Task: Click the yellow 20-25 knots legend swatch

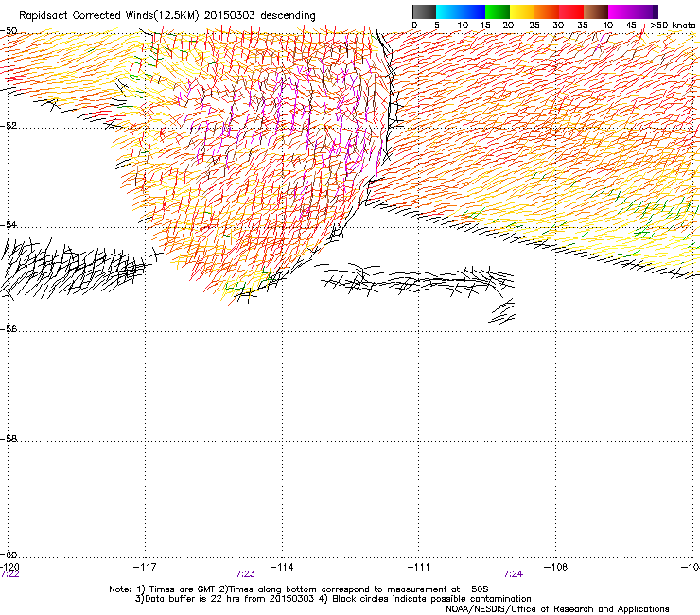Action: click(x=522, y=11)
